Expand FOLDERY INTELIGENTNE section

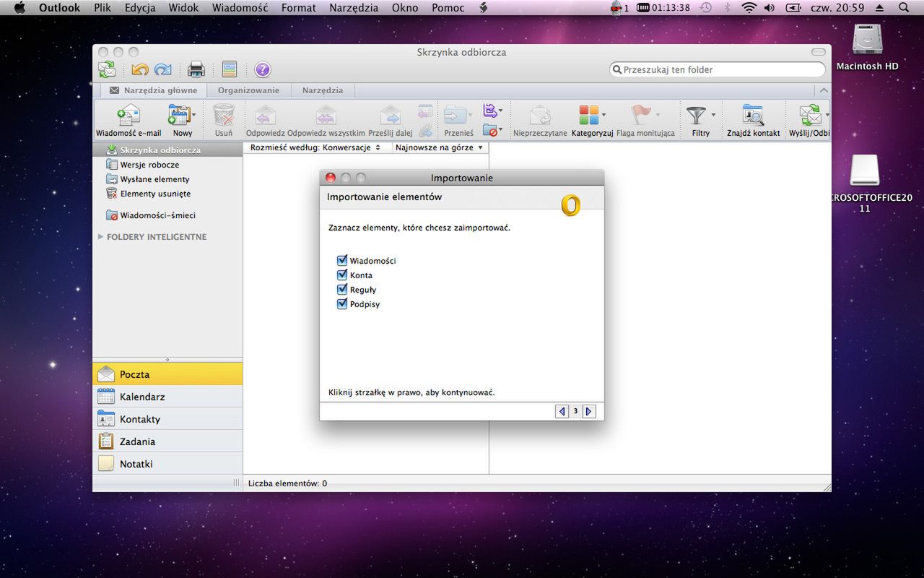pos(100,237)
